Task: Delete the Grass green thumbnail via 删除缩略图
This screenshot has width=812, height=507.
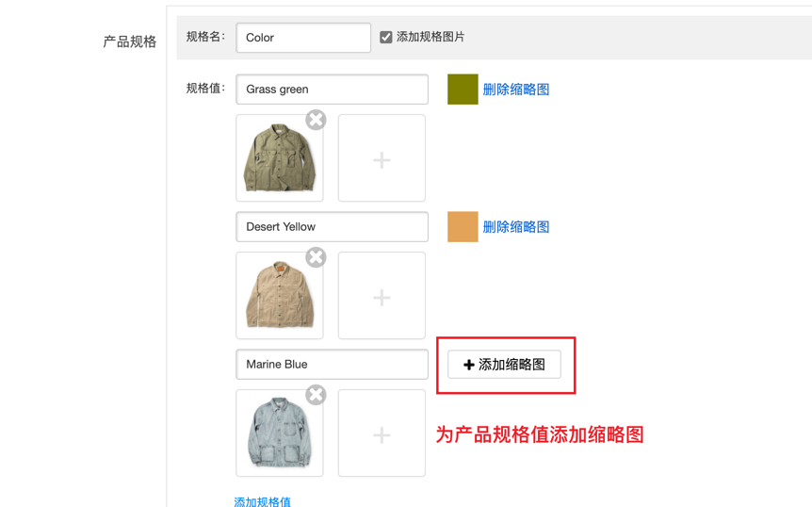Action: pos(515,90)
